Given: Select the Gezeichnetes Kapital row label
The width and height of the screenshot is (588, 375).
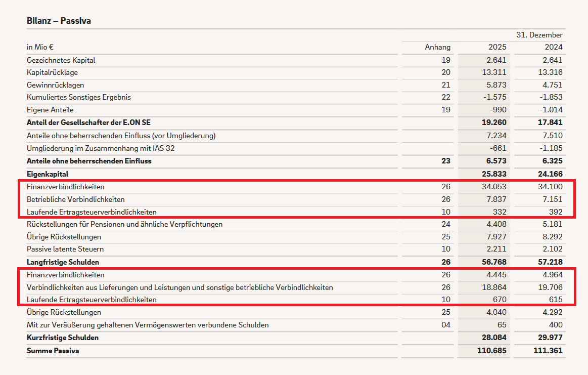Looking at the screenshot, I should [x=61, y=60].
